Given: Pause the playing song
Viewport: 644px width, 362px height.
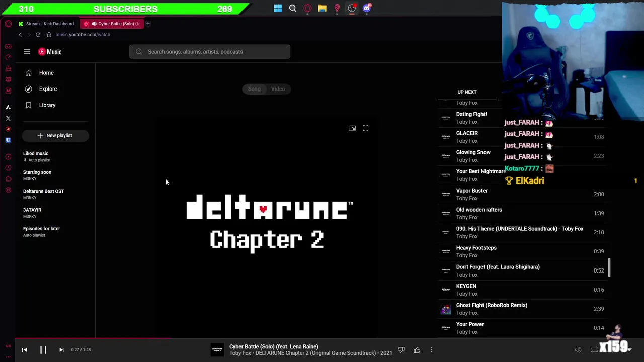Looking at the screenshot, I should [43, 350].
